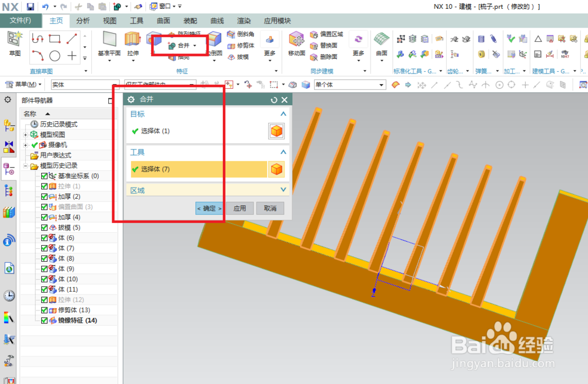Switch to the 应用模块 tab
Image resolution: width=588 pixels, height=384 pixels.
coord(277,21)
